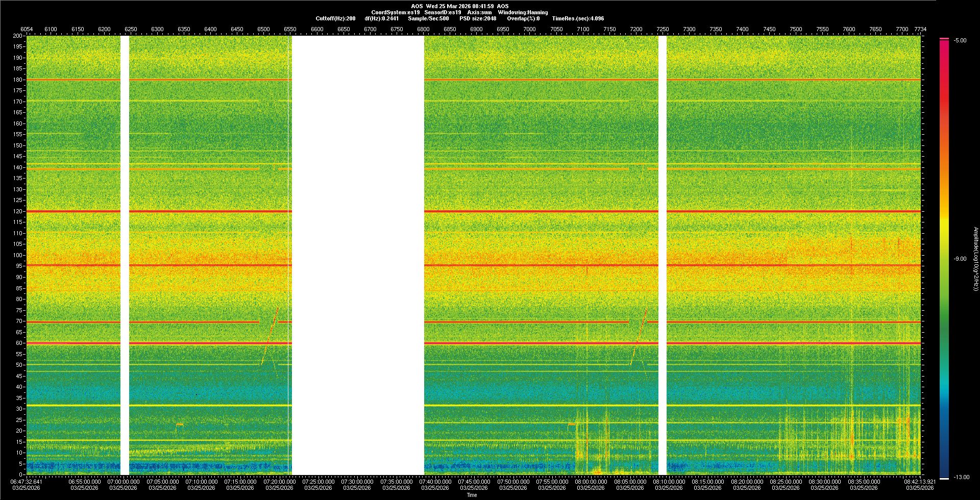This screenshot has width=980, height=500.
Task: Click the narrow white gap near 07:00:00
Action: [125, 255]
